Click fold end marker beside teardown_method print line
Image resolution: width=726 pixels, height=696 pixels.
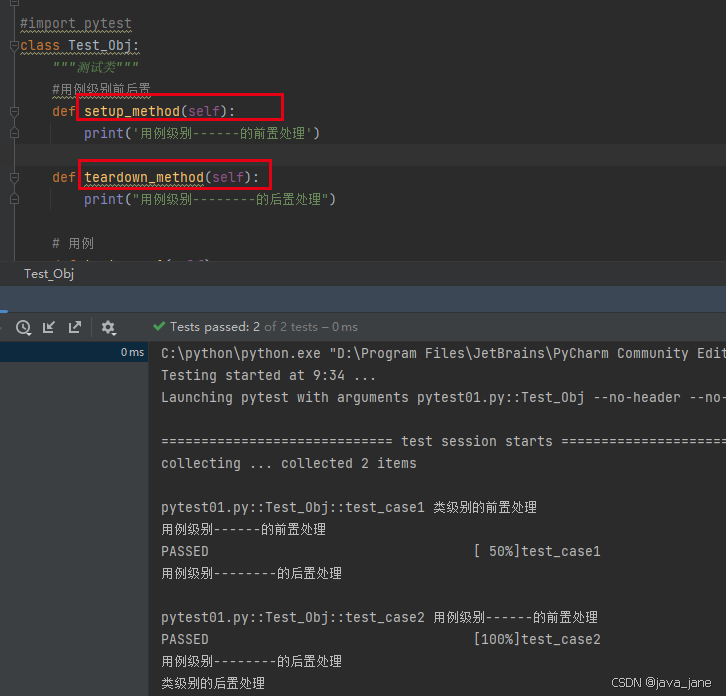(14, 199)
